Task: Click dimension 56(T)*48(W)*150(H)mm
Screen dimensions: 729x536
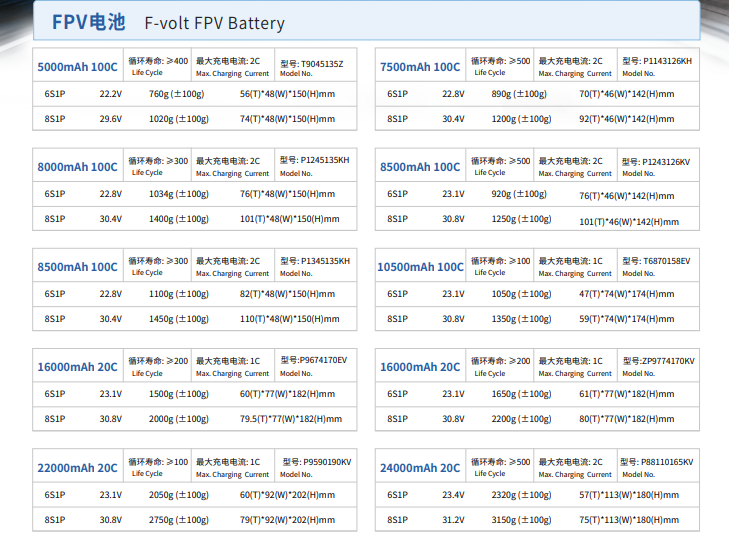Action: click(x=287, y=94)
